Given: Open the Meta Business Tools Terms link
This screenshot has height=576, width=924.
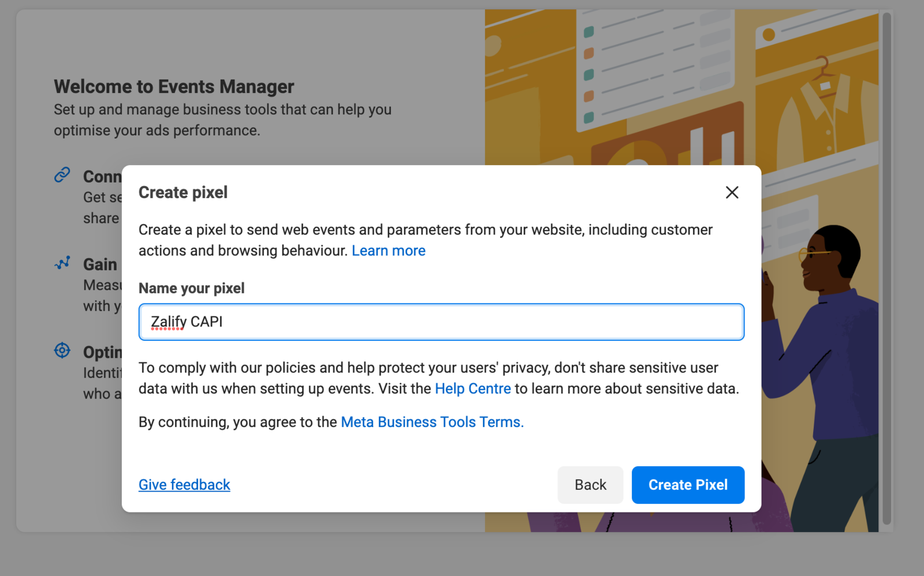Looking at the screenshot, I should [x=432, y=422].
